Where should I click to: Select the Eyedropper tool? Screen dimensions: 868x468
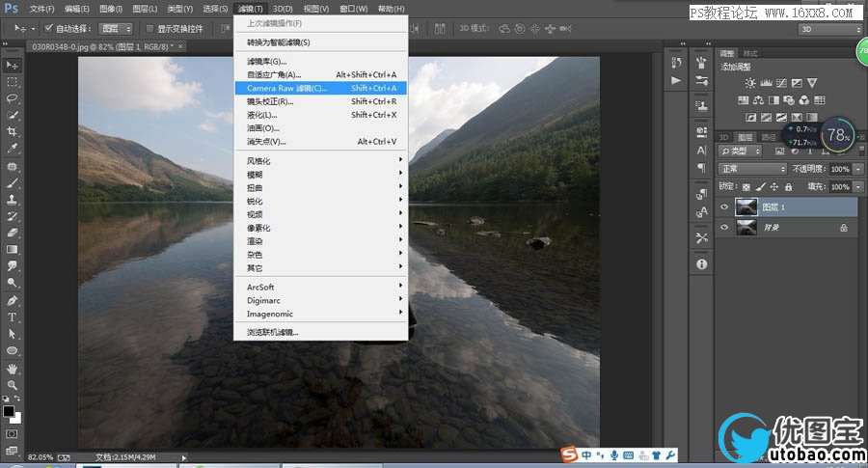pyautogui.click(x=12, y=149)
